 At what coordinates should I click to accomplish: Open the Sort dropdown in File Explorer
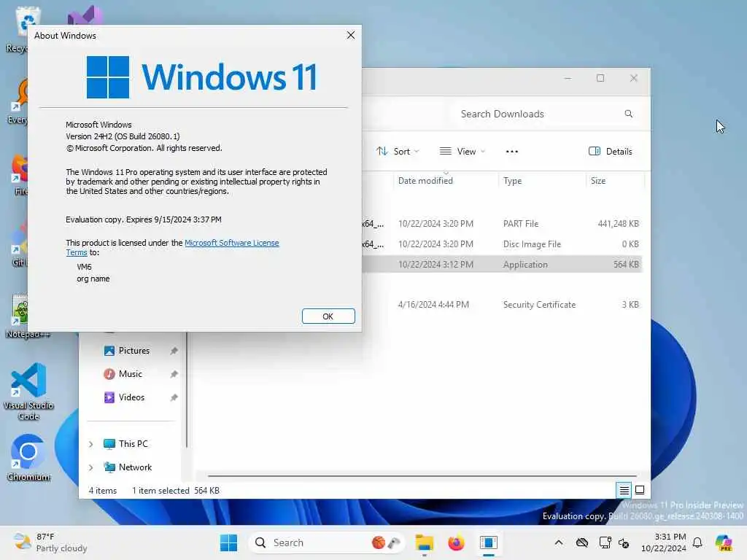398,152
